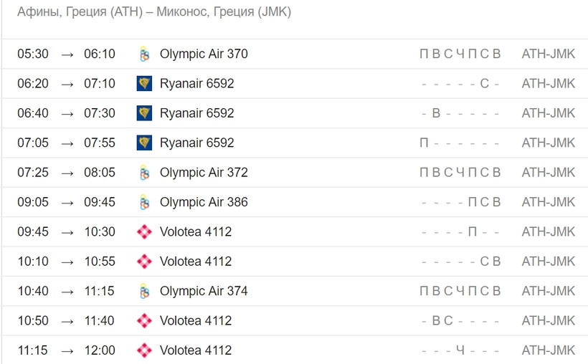Select the Olympic Air 374 flight name

pos(204,291)
